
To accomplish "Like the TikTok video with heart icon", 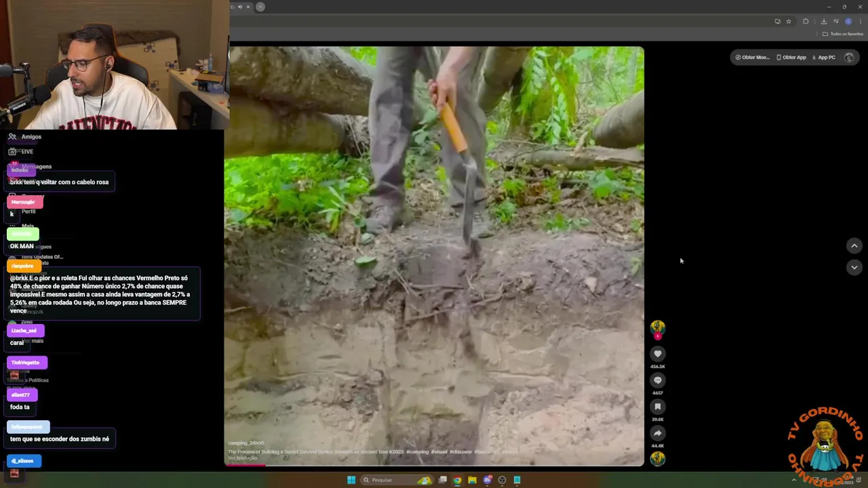I will click(657, 354).
